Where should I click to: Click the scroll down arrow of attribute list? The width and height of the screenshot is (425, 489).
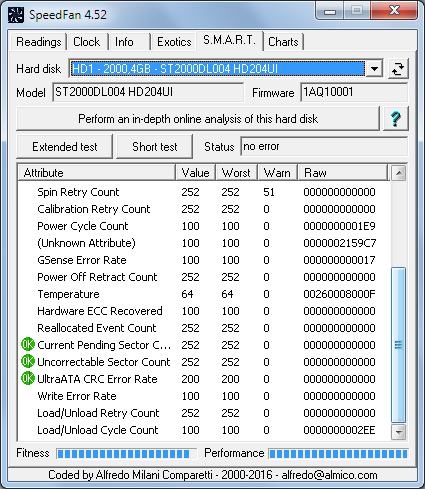coord(398,432)
